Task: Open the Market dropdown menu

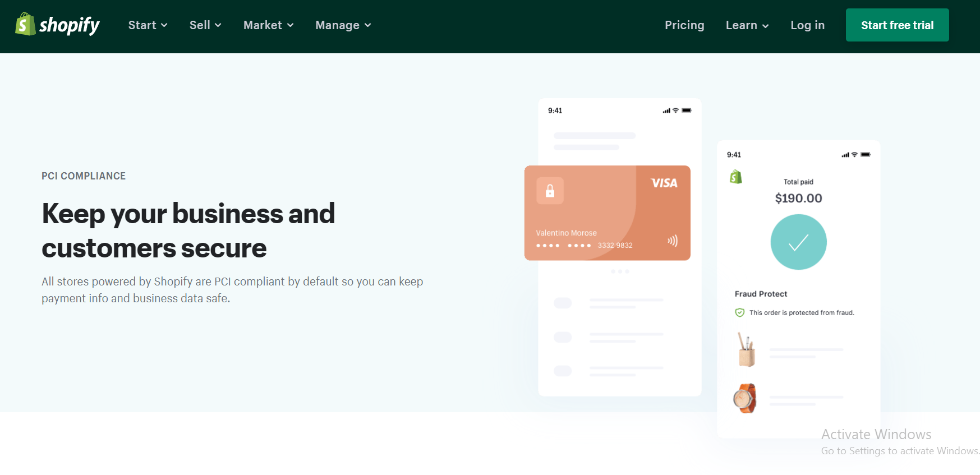Action: pyautogui.click(x=269, y=25)
